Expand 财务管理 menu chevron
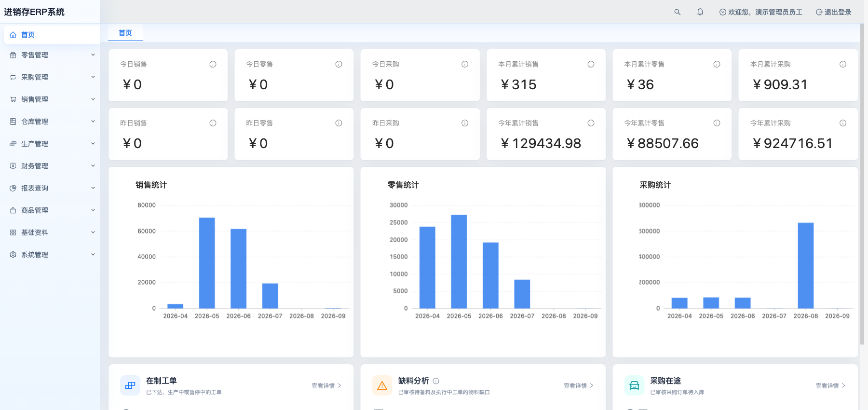This screenshot has width=868, height=410. (93, 166)
